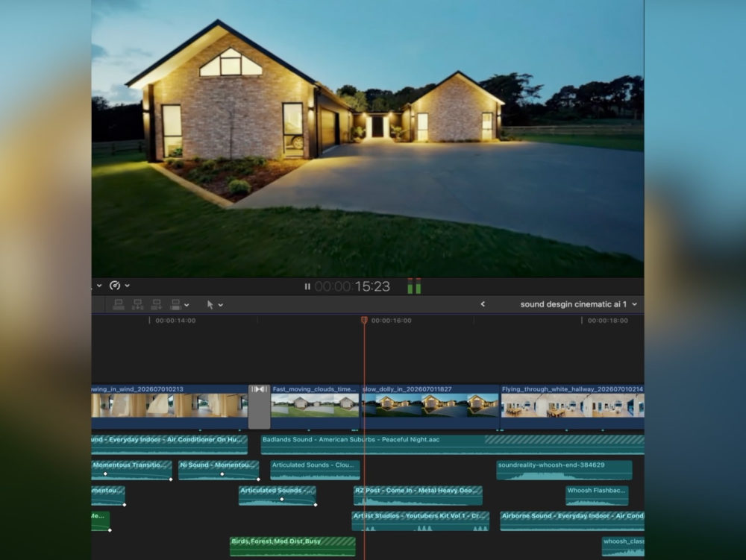The height and width of the screenshot is (560, 746).
Task: Click the timecode display 15:23
Action: click(353, 286)
